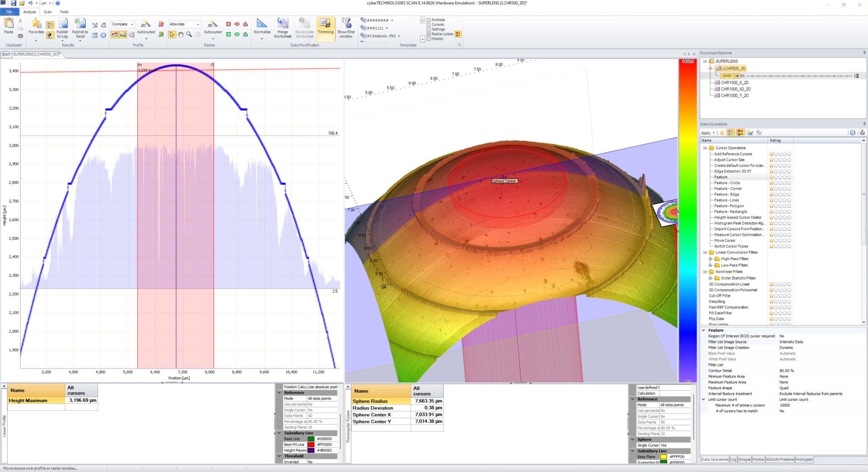
Task: Select CHR1000_X_2D in Document Explorer
Action: click(734, 83)
